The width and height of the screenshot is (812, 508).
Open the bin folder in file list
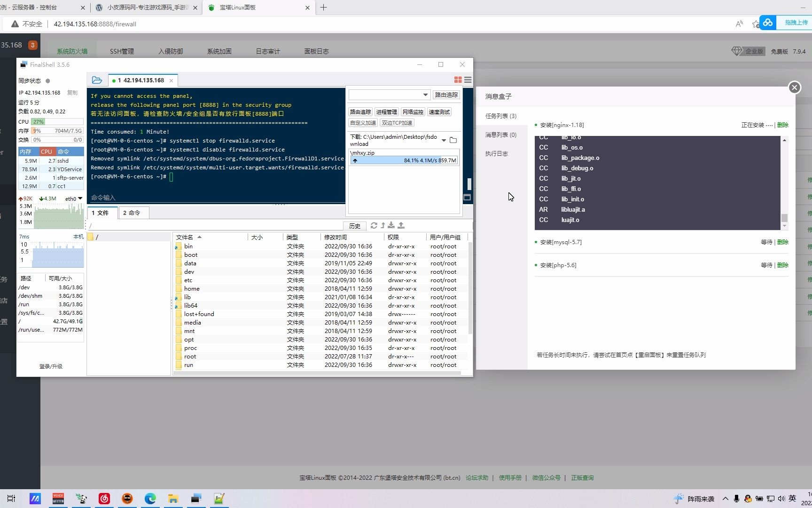pyautogui.click(x=188, y=246)
